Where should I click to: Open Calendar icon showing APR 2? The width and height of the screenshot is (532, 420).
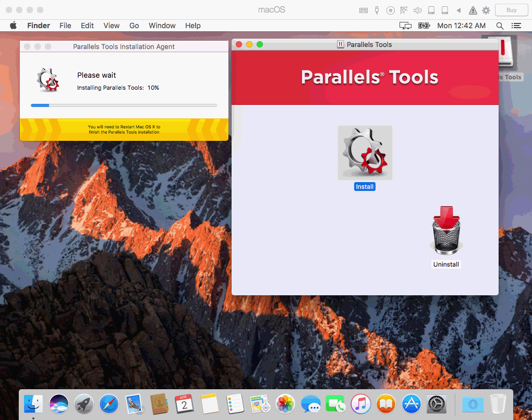(184, 404)
